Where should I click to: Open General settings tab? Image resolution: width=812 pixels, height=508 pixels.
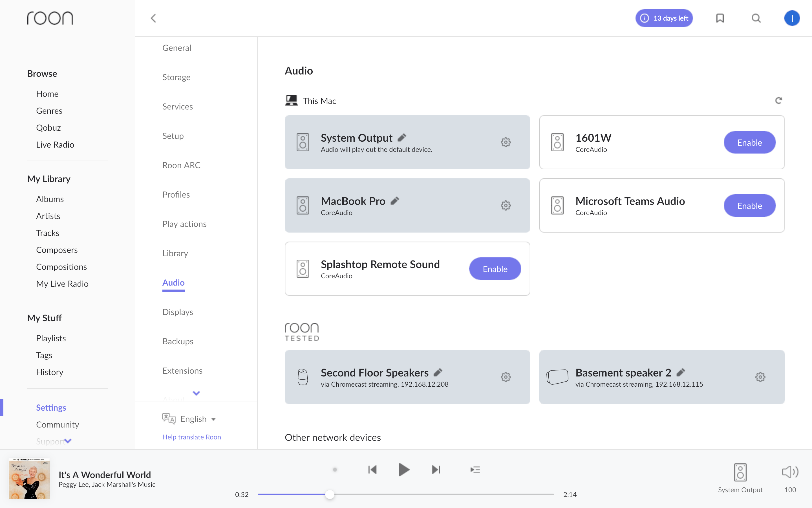point(177,48)
